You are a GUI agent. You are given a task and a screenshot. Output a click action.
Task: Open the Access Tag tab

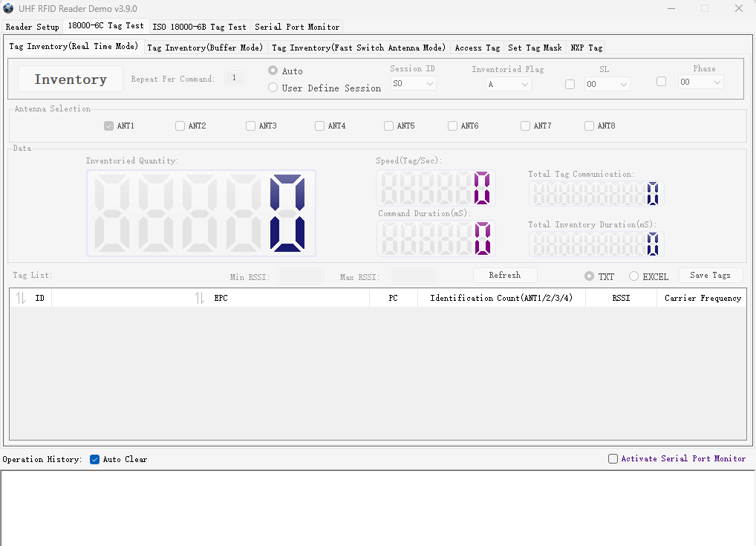tap(478, 48)
